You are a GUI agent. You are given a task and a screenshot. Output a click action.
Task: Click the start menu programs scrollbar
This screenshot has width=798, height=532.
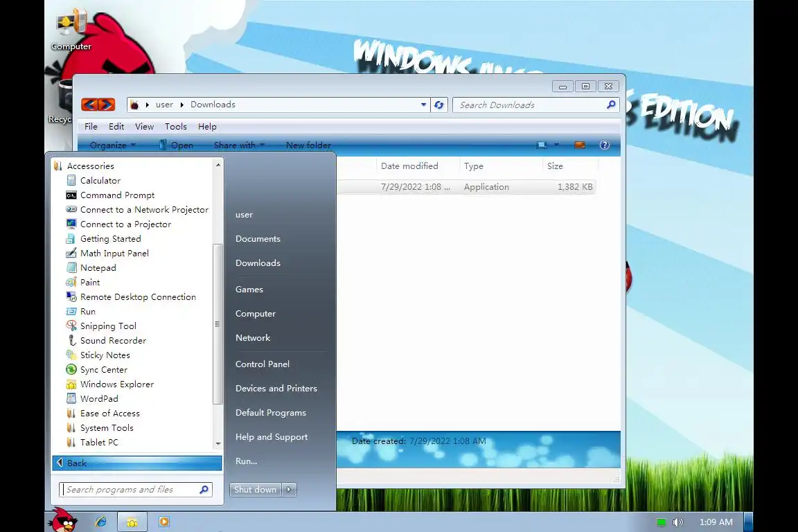218,323
